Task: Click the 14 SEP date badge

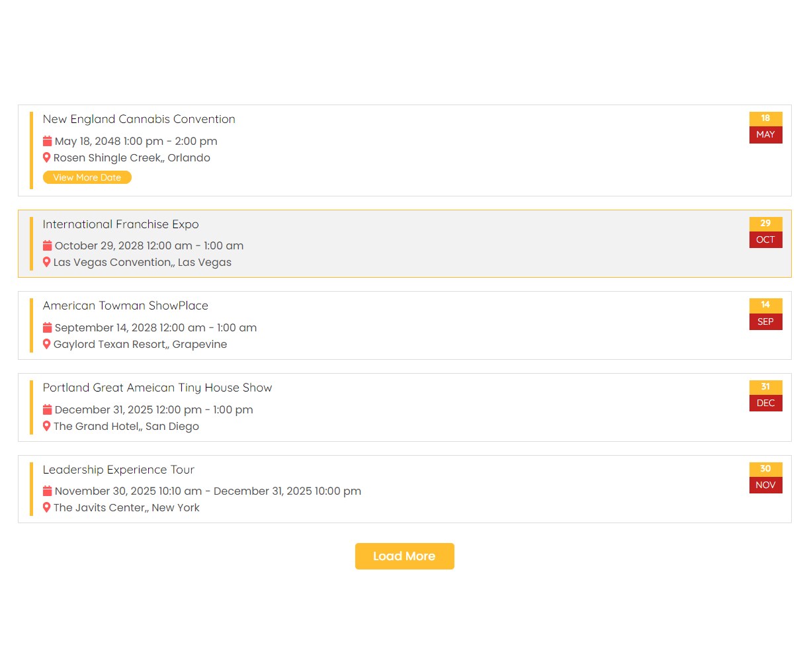Action: click(766, 314)
